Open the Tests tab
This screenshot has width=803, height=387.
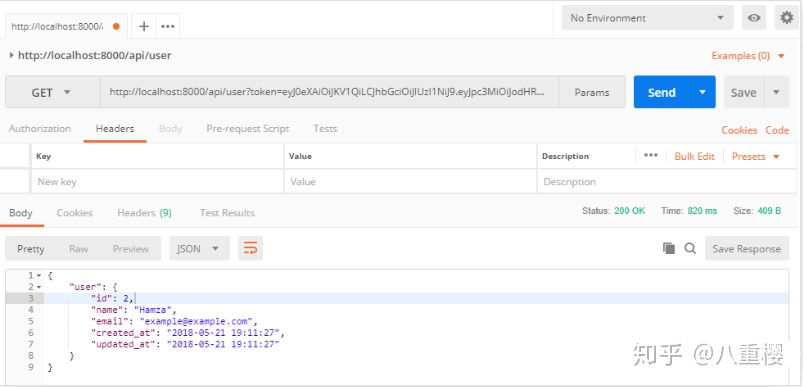[x=325, y=128]
